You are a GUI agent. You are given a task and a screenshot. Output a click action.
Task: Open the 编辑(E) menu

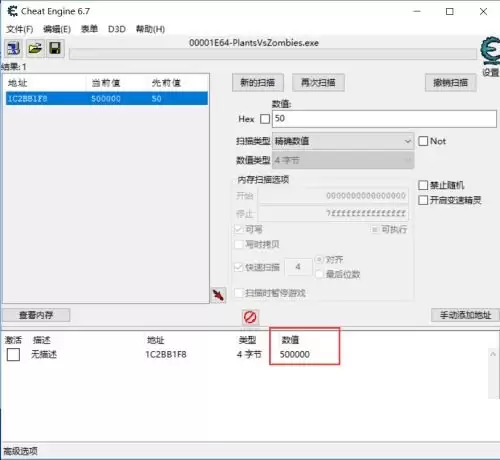[x=57, y=29]
